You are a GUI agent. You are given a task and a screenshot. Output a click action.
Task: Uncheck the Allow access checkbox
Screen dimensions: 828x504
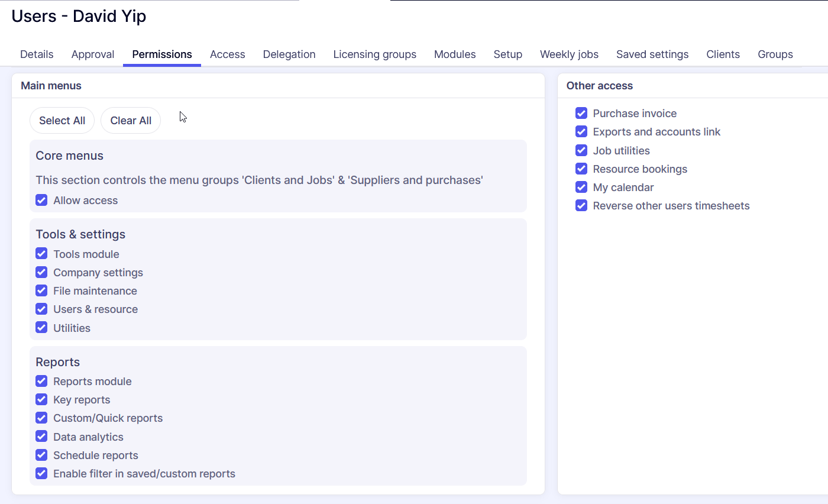point(41,201)
